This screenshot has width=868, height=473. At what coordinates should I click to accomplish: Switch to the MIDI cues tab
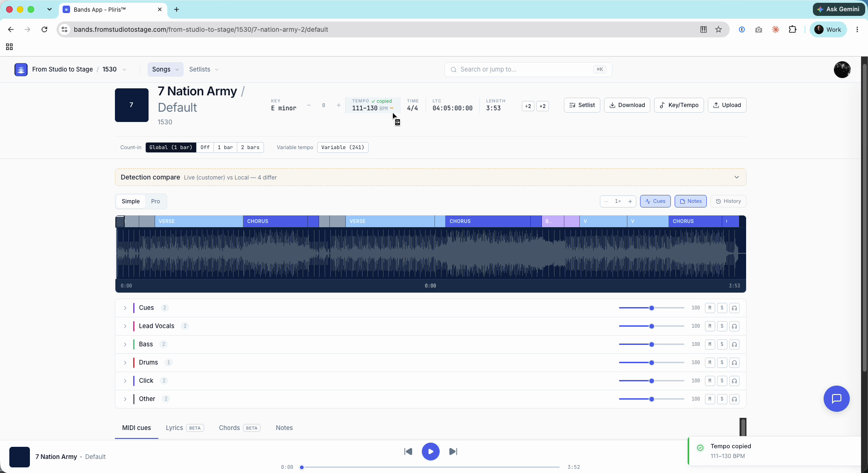tap(136, 428)
